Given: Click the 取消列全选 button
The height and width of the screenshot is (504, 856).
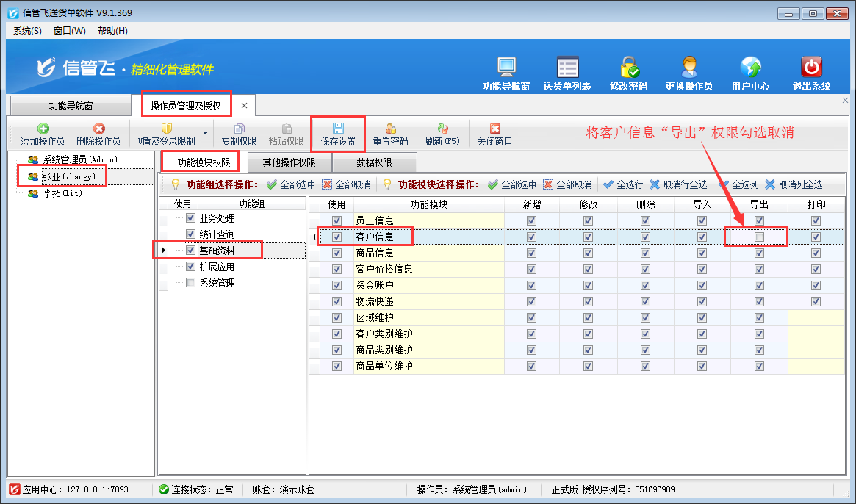Looking at the screenshot, I should pos(794,184).
